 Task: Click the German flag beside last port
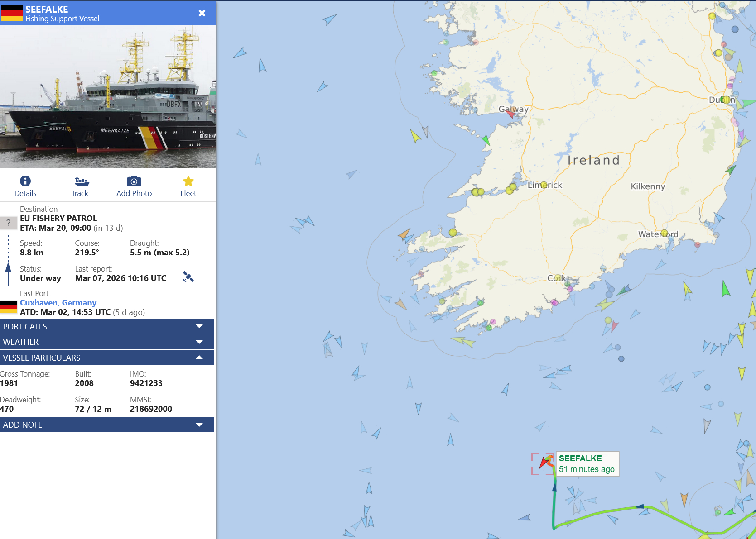coord(9,307)
